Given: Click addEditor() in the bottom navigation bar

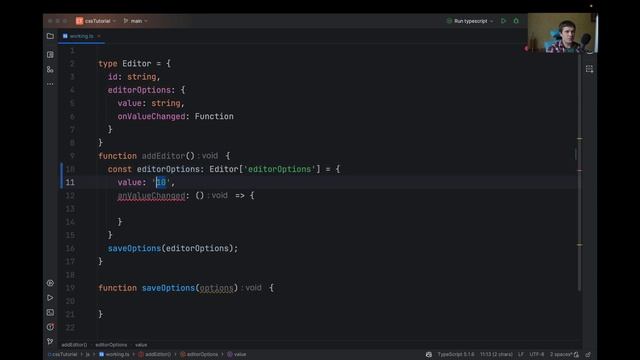Looking at the screenshot, I should point(155,354).
